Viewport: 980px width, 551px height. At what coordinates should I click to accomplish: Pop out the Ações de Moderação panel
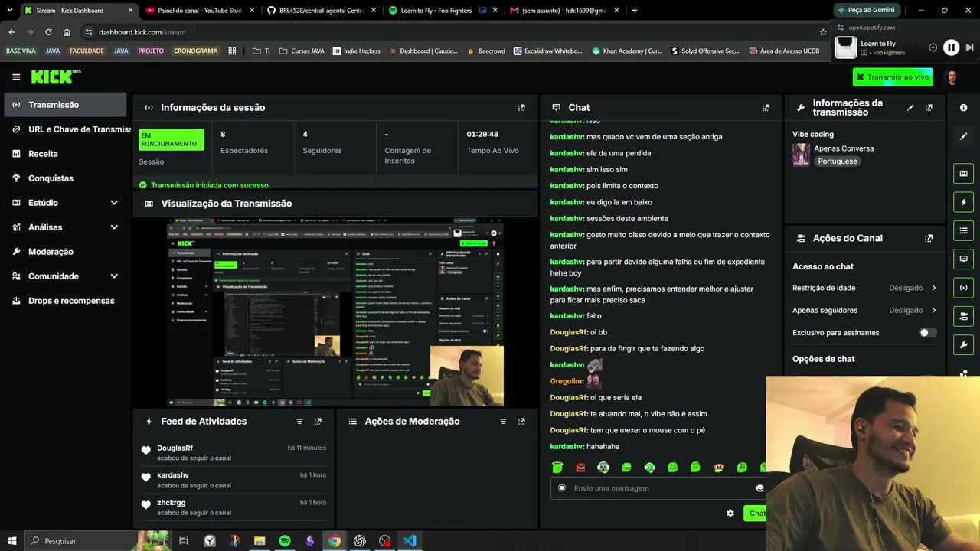521,422
